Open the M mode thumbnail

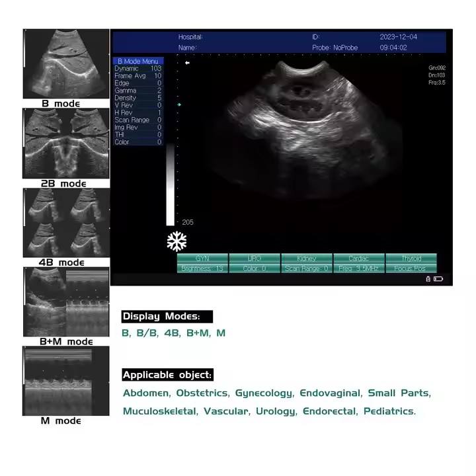click(66, 381)
